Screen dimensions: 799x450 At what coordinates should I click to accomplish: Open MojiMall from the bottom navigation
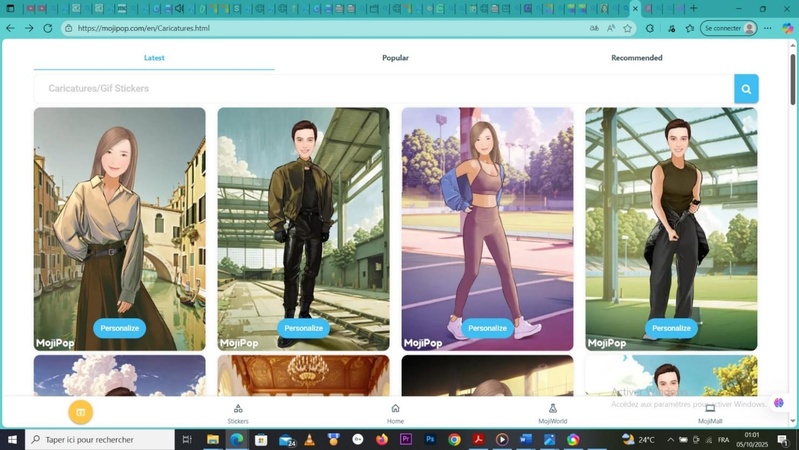710,413
